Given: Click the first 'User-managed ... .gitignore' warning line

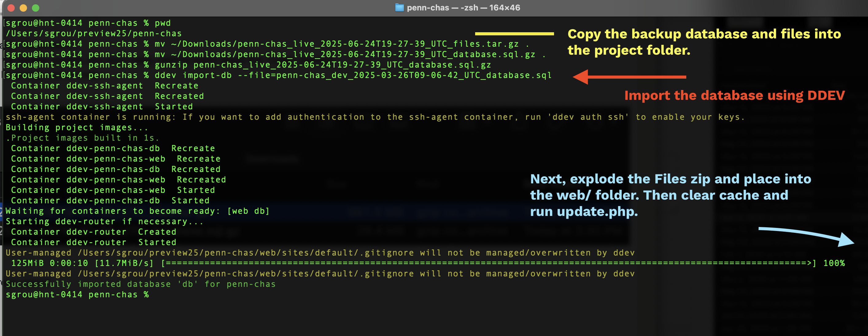Looking at the screenshot, I should pos(320,253).
